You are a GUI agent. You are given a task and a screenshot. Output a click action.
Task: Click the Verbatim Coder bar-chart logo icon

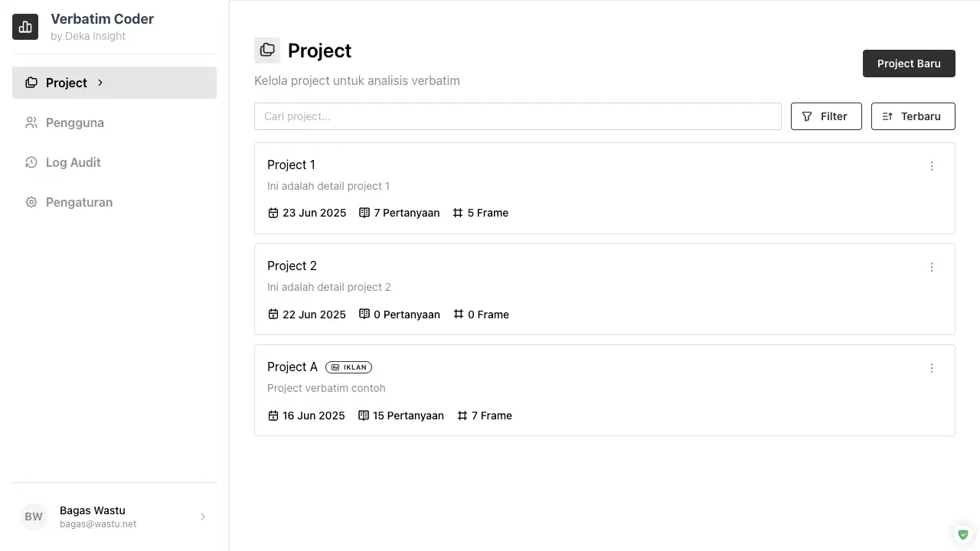tap(25, 27)
